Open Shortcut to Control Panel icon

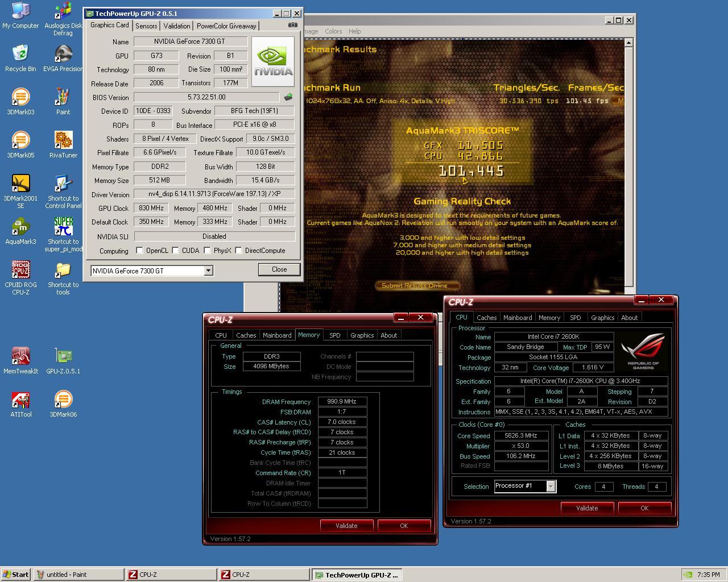(63, 192)
